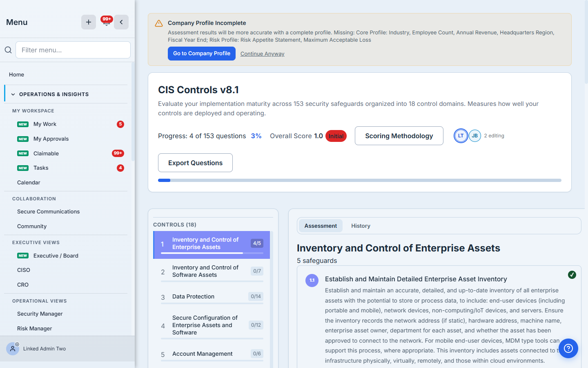This screenshot has height=368, width=588.
Task: Type in the Filter menu field
Action: tap(73, 50)
